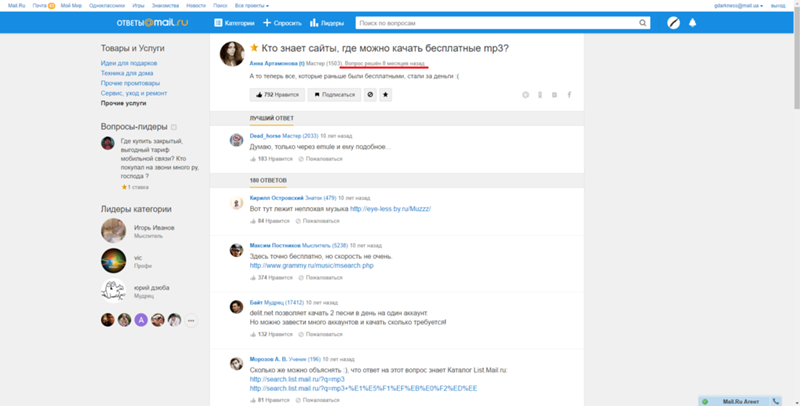
Task: Open the Категории menu
Action: pyautogui.click(x=234, y=22)
